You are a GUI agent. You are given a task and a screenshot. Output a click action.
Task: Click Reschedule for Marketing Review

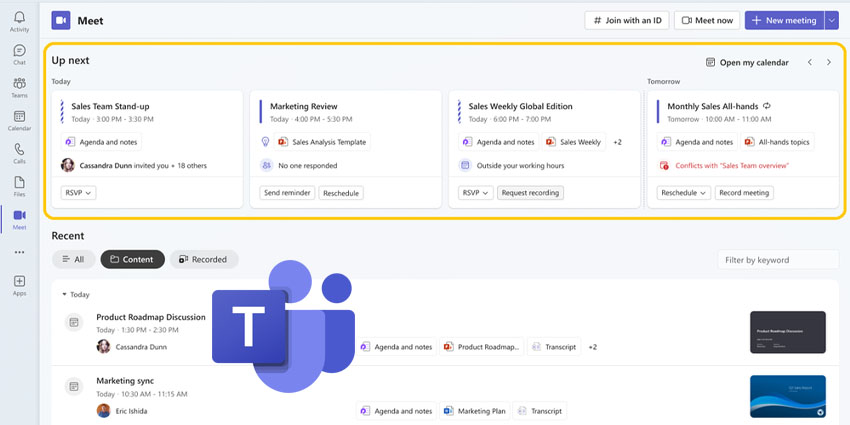point(340,192)
